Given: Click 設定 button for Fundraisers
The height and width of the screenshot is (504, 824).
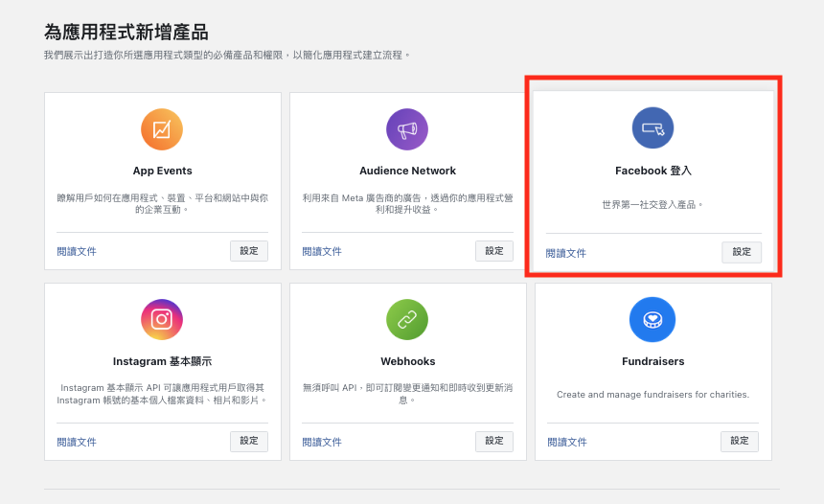Looking at the screenshot, I should 740,442.
